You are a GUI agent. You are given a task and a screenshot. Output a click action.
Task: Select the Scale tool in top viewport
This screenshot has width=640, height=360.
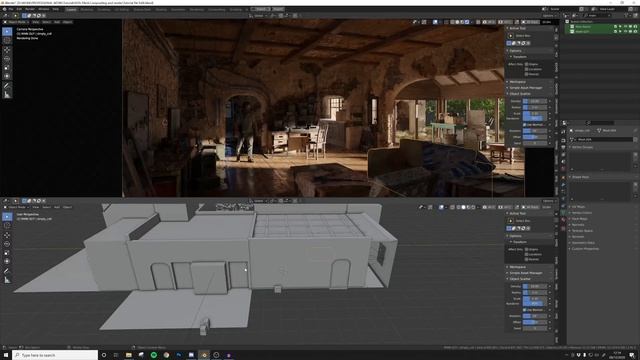coord(7,68)
